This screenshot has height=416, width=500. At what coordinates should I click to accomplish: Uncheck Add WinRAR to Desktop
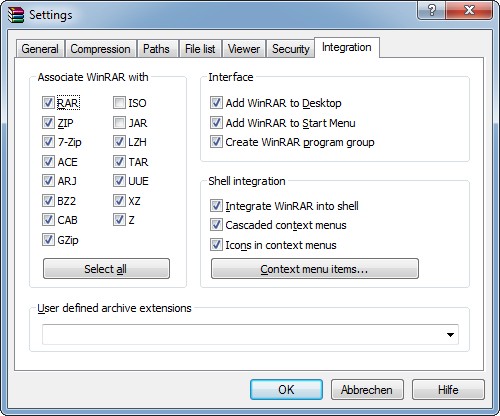coord(216,103)
